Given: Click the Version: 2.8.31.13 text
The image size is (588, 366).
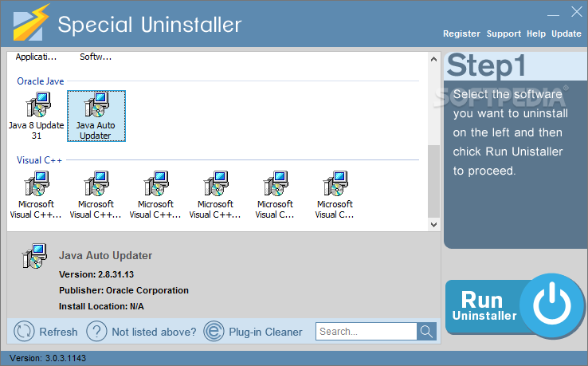Looking at the screenshot, I should (x=96, y=274).
